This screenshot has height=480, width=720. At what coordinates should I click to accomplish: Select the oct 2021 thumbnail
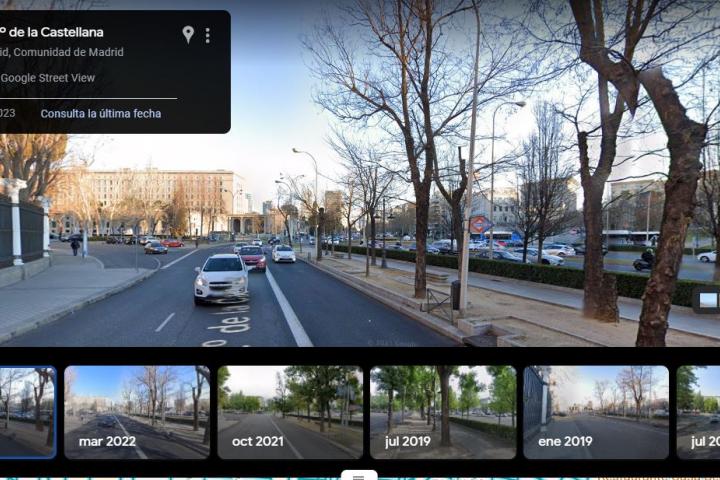point(290,412)
